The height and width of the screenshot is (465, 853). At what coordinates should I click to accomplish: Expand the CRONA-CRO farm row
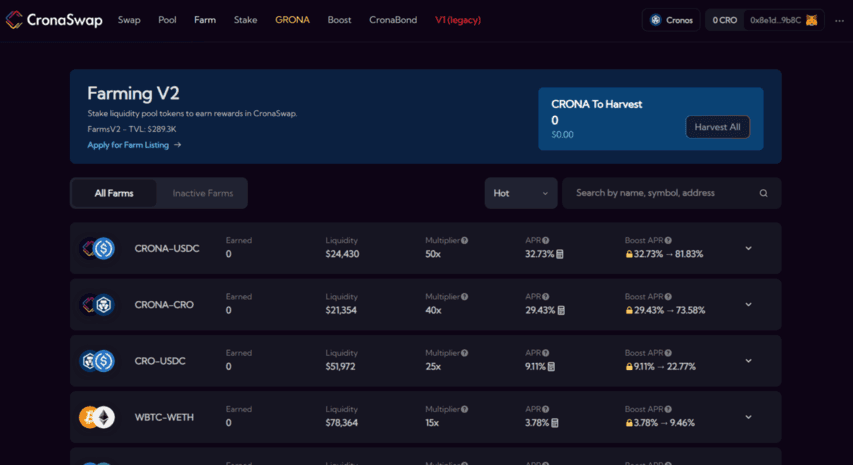[x=749, y=305]
